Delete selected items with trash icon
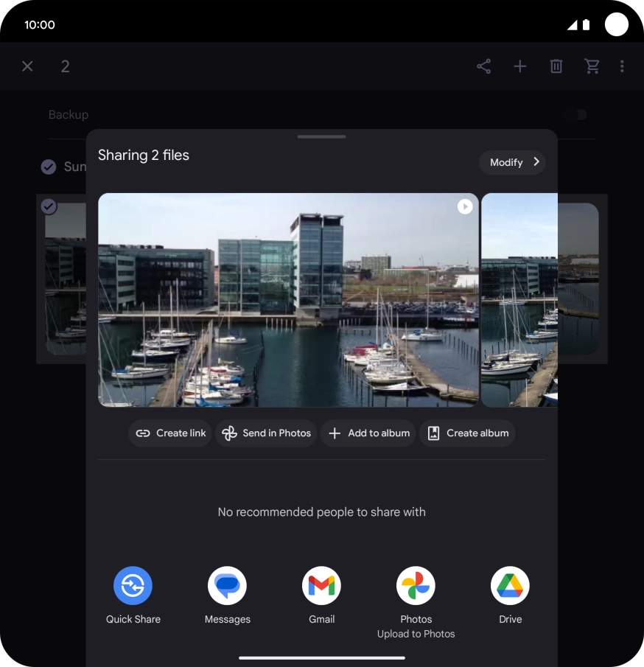Image resolution: width=644 pixels, height=667 pixels. click(x=556, y=66)
